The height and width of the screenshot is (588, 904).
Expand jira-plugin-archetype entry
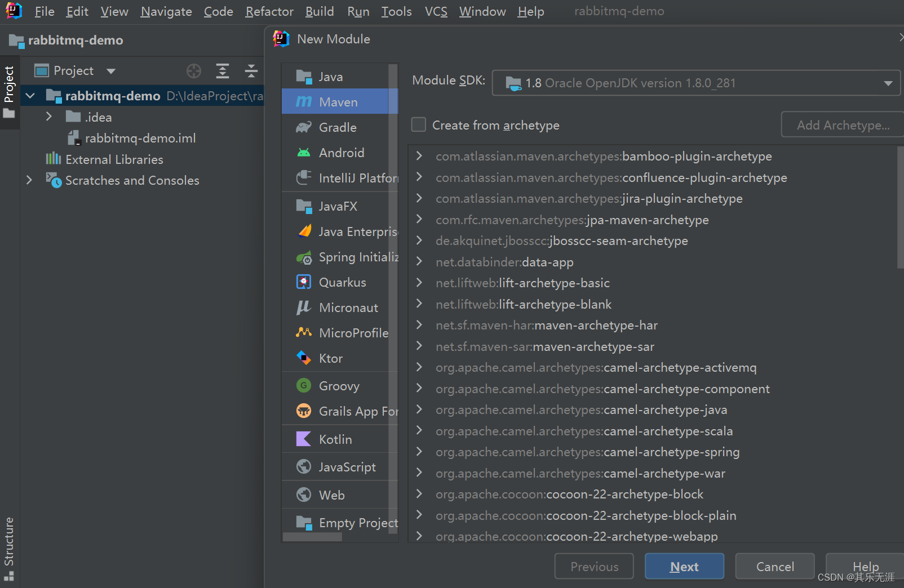419,198
